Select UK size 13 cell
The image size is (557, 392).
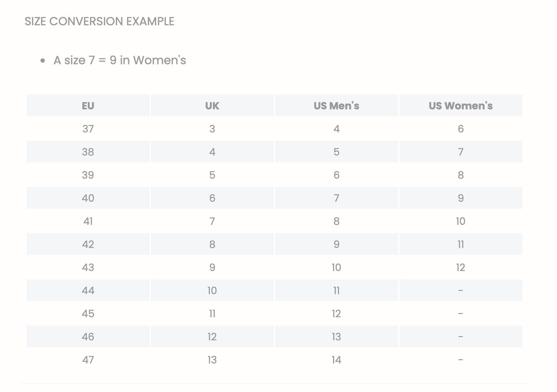[212, 360]
